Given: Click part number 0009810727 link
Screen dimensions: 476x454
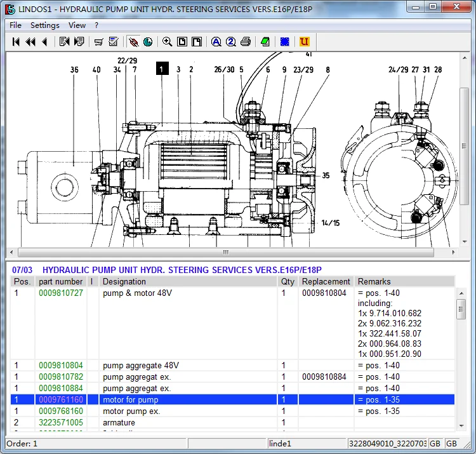Looking at the screenshot, I should point(61,293).
